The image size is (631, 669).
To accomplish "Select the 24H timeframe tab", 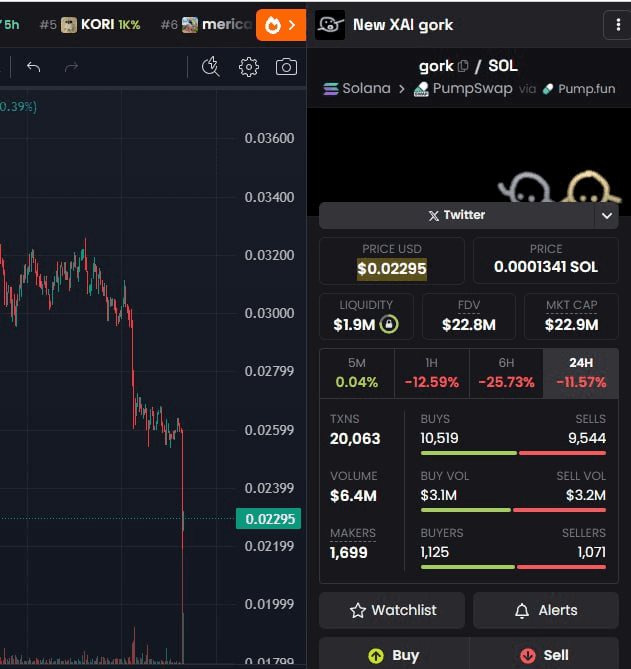I will pos(581,373).
